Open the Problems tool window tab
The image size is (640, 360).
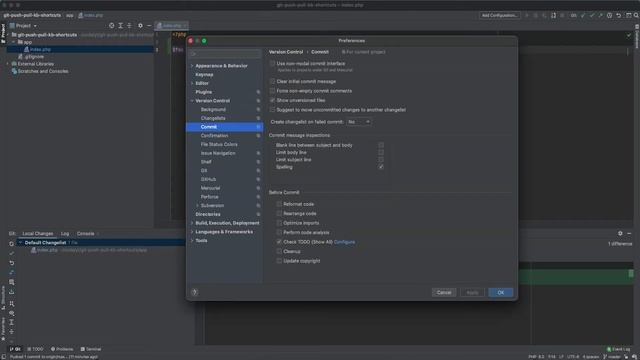coord(62,349)
